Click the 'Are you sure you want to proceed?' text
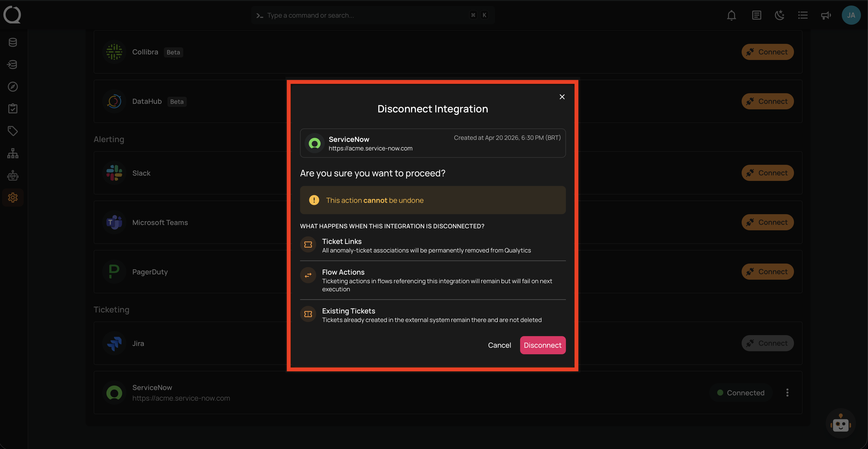The height and width of the screenshot is (449, 868). pos(373,173)
